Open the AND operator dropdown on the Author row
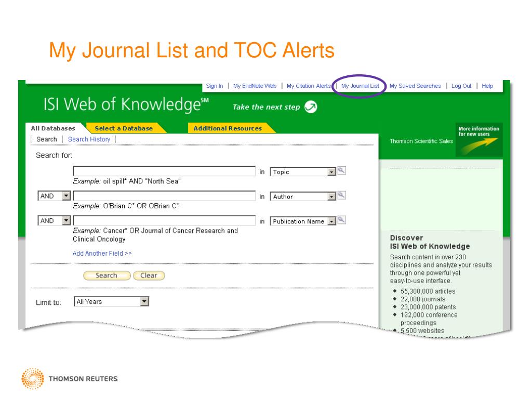The width and height of the screenshot is (532, 399). coord(66,196)
